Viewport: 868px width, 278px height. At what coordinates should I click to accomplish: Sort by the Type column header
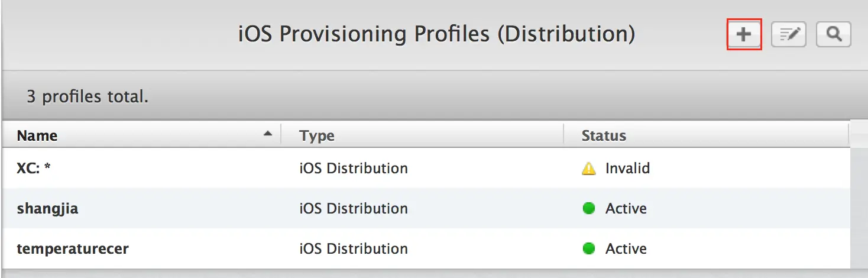click(317, 135)
